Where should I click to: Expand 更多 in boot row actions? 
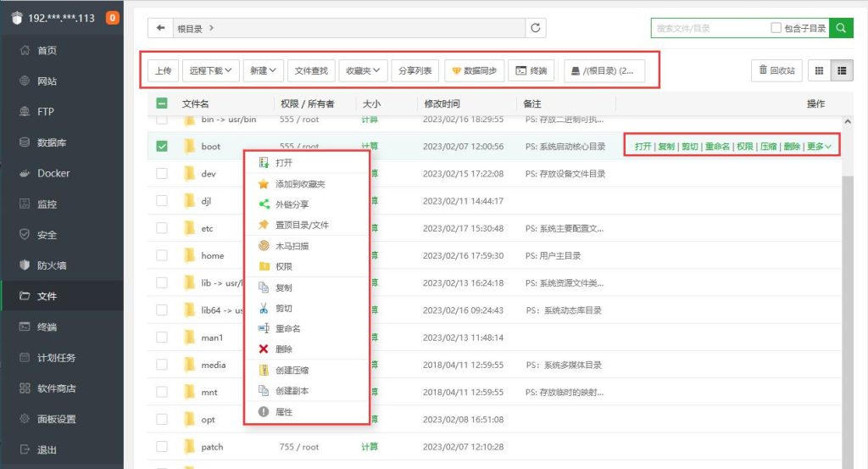pyautogui.click(x=819, y=146)
